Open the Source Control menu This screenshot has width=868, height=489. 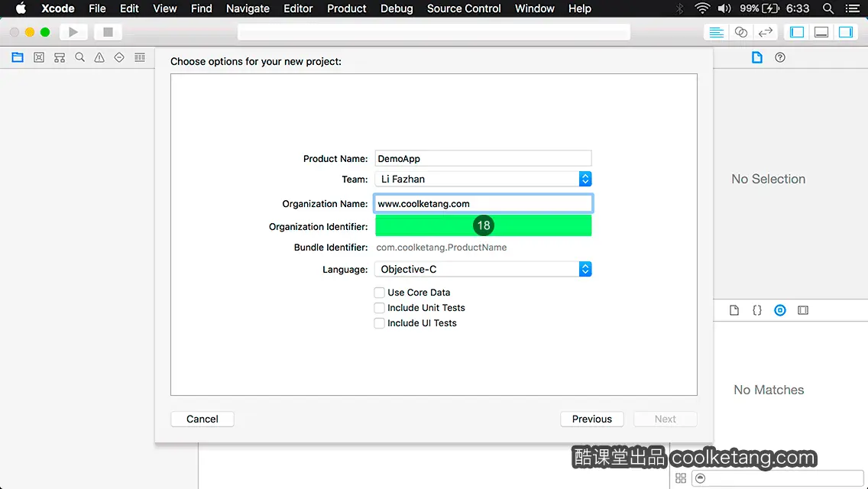(464, 8)
